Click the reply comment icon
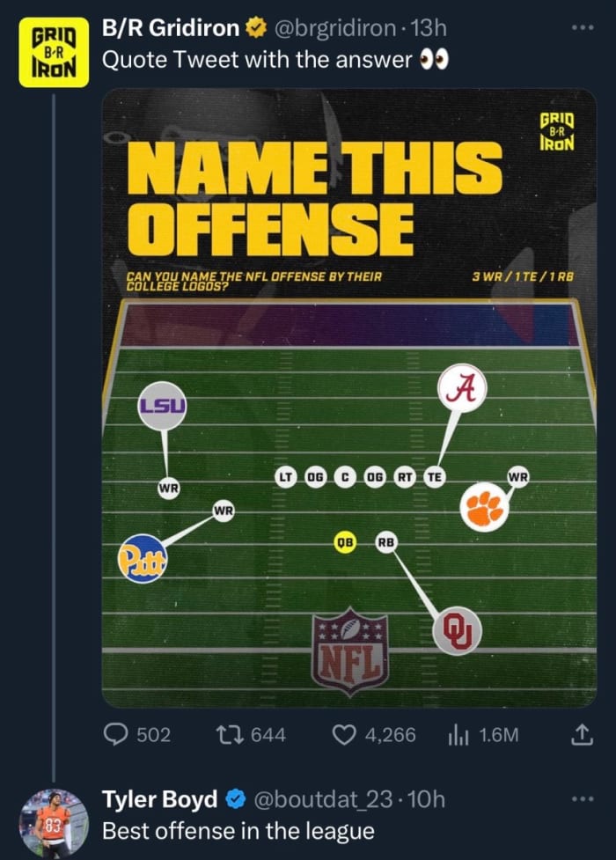Image resolution: width=616 pixels, height=860 pixels. pyautogui.click(x=117, y=735)
